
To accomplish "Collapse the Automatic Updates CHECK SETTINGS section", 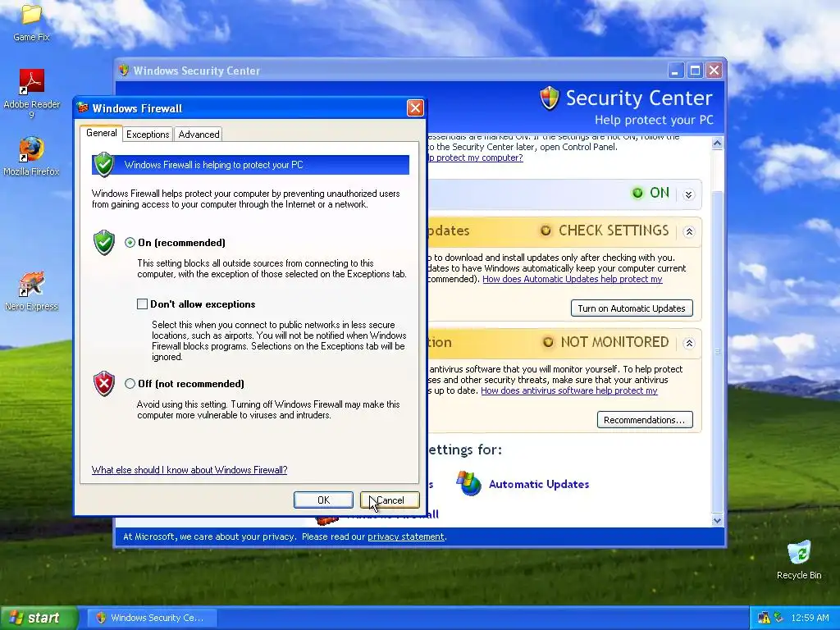I will (689, 231).
